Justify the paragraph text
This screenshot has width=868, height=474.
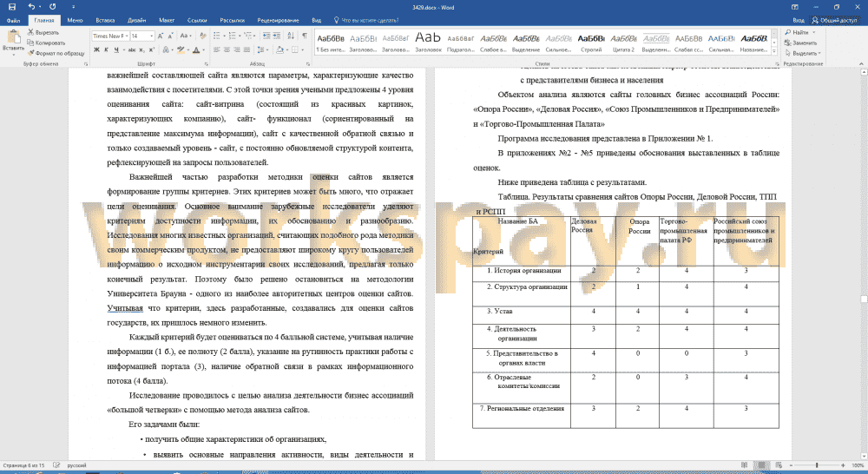coord(247,49)
